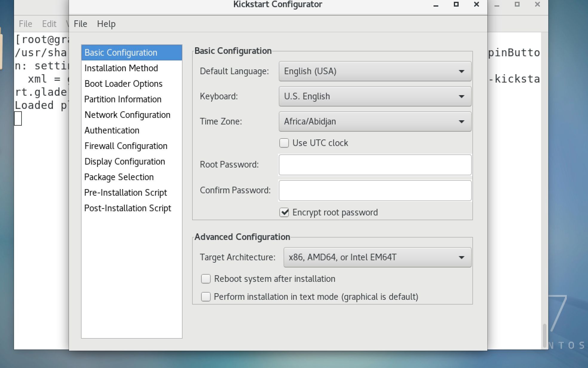Select Installation Method in sidebar
The width and height of the screenshot is (588, 368).
[121, 68]
